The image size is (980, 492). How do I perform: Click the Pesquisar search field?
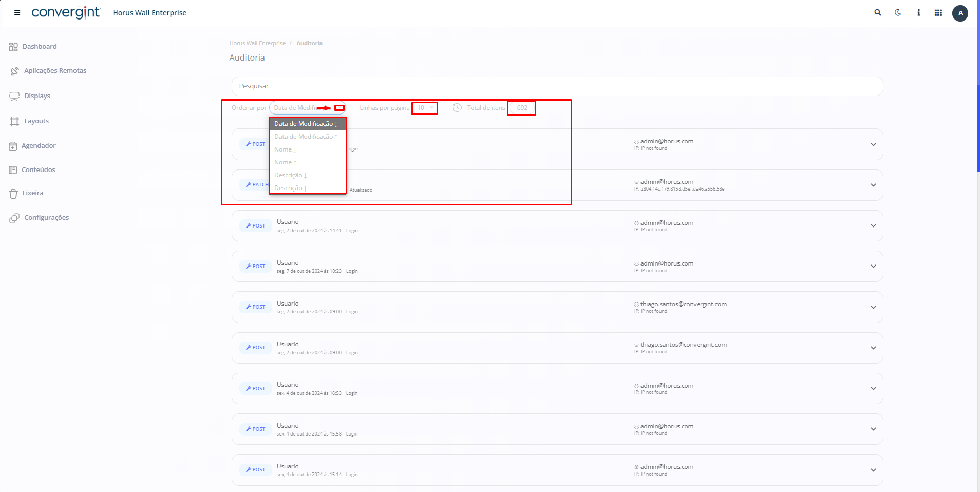tap(557, 86)
